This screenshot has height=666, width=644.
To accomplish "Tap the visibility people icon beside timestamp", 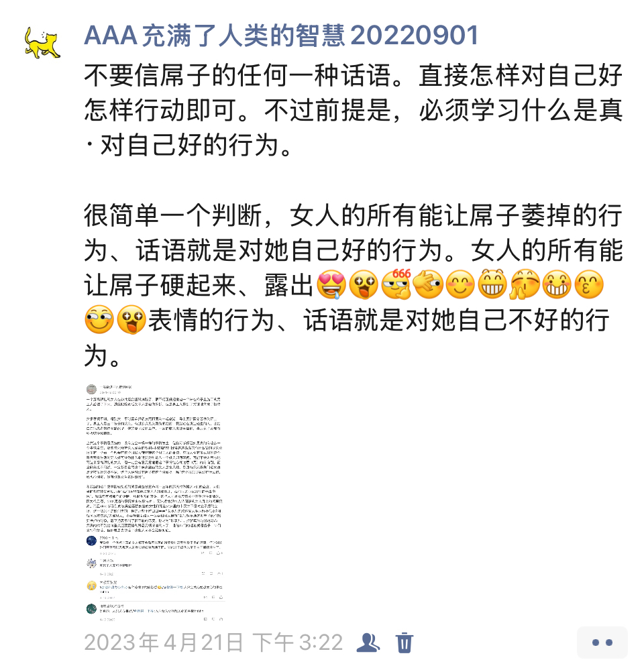I will point(368,643).
